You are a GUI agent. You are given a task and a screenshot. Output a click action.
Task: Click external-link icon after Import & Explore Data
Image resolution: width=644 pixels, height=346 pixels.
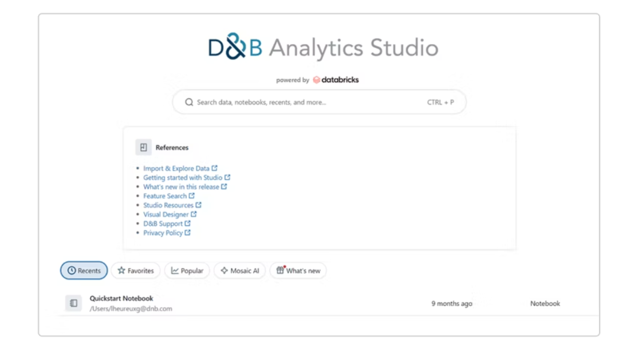click(x=215, y=168)
